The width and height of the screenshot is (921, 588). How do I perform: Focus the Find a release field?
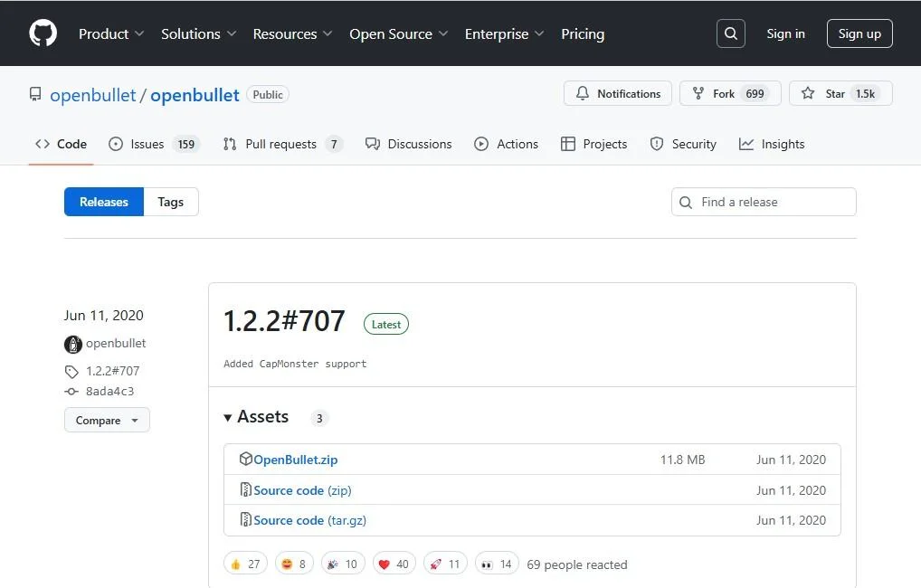point(764,202)
